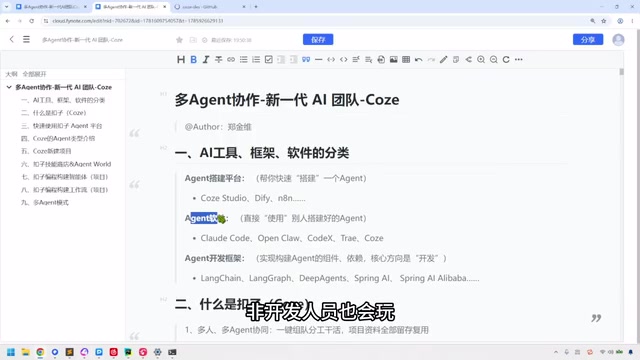Screen dimensions: 640x360
Task: Apply heading format with the H icon
Action: [x=181, y=60]
